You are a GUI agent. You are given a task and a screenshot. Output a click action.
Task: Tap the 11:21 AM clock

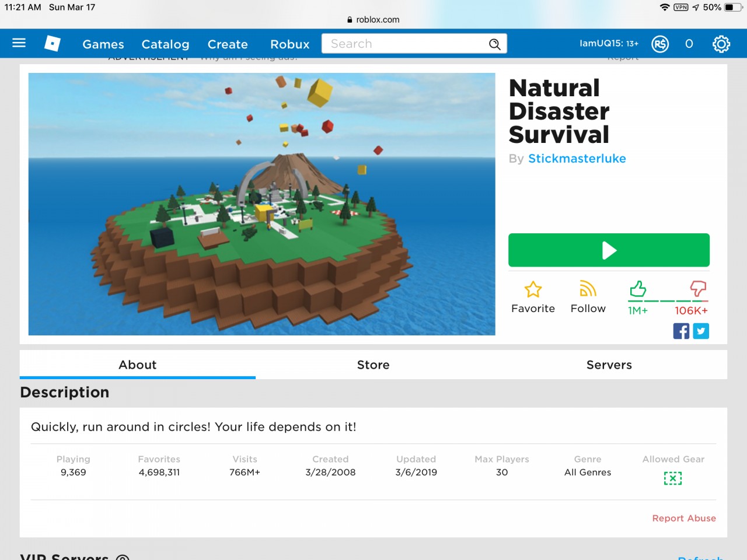click(x=23, y=7)
